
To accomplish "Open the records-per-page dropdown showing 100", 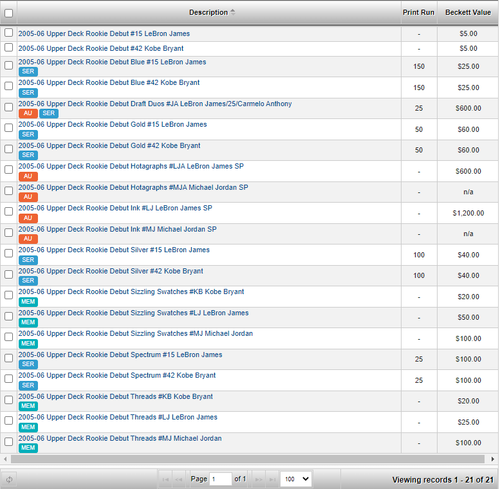I will click(296, 479).
